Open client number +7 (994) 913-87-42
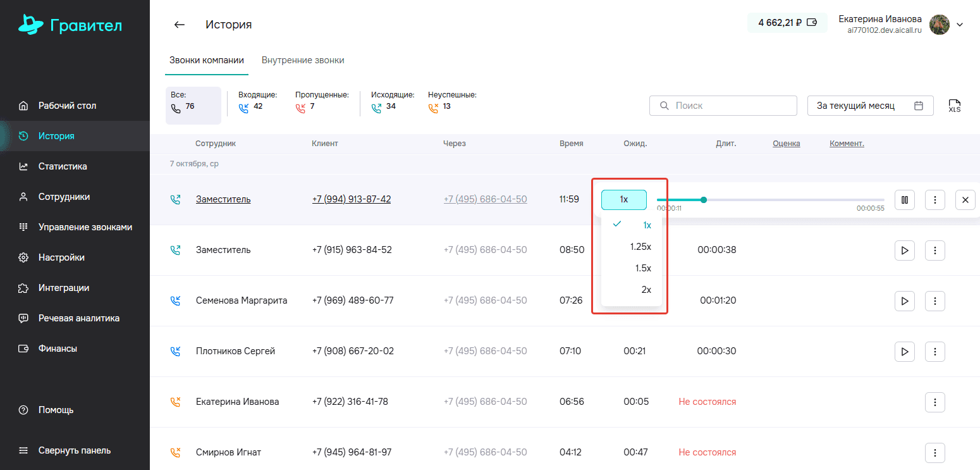 [352, 199]
